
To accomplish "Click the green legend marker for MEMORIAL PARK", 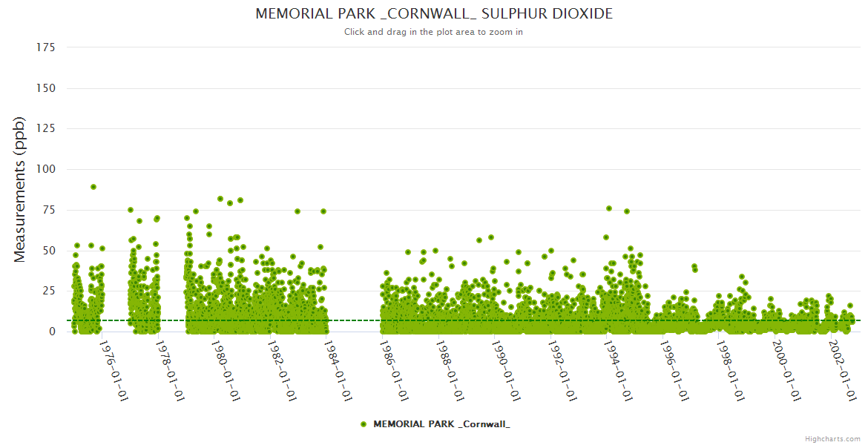I will 364,424.
